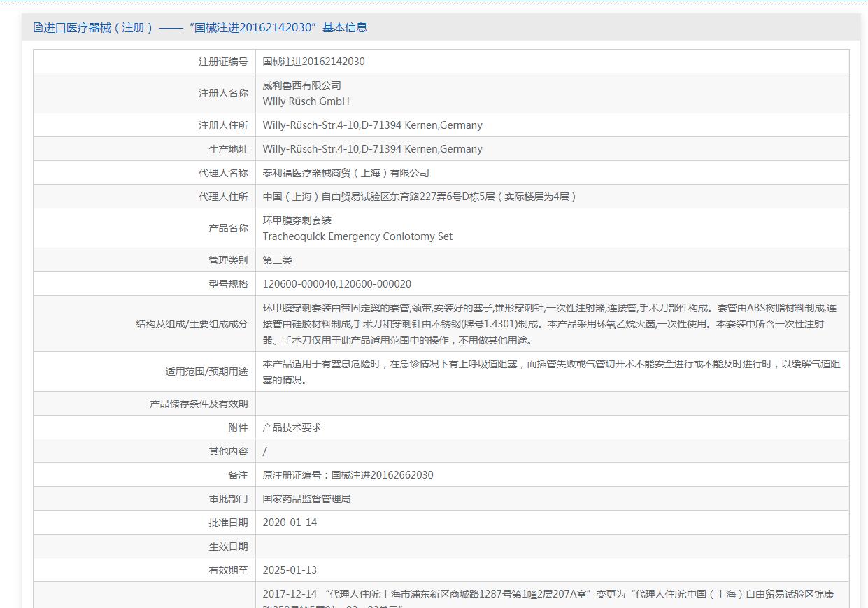
Task: Click the agent name 泰利福医疗器械商贸（上海）有限公司
Action: [x=346, y=173]
